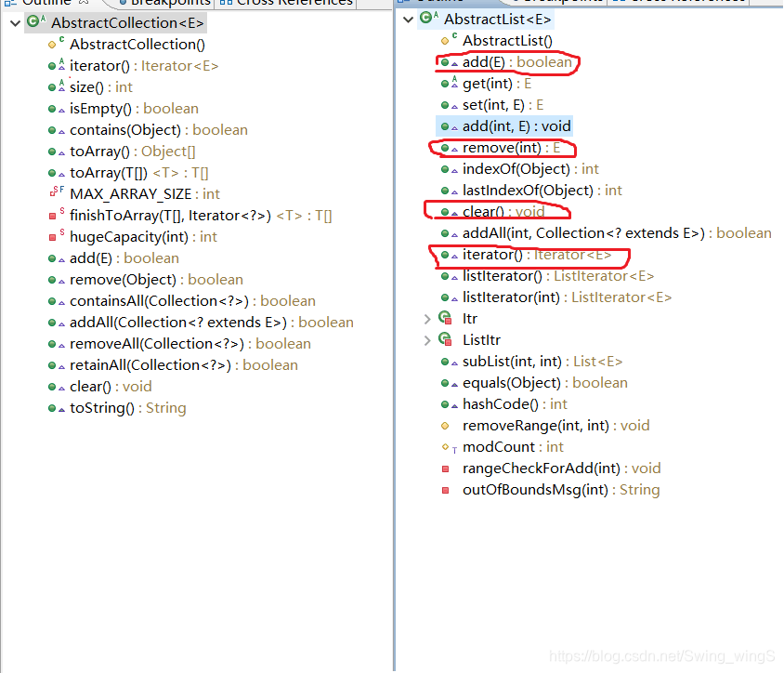784x673 pixels.
Task: Click the private icon beside rangeCheckForAdd
Action: click(x=445, y=468)
